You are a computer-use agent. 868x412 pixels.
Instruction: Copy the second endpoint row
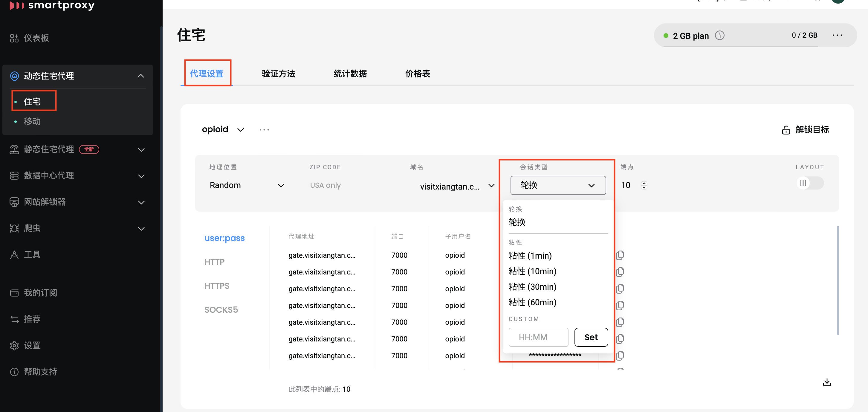coord(620,272)
